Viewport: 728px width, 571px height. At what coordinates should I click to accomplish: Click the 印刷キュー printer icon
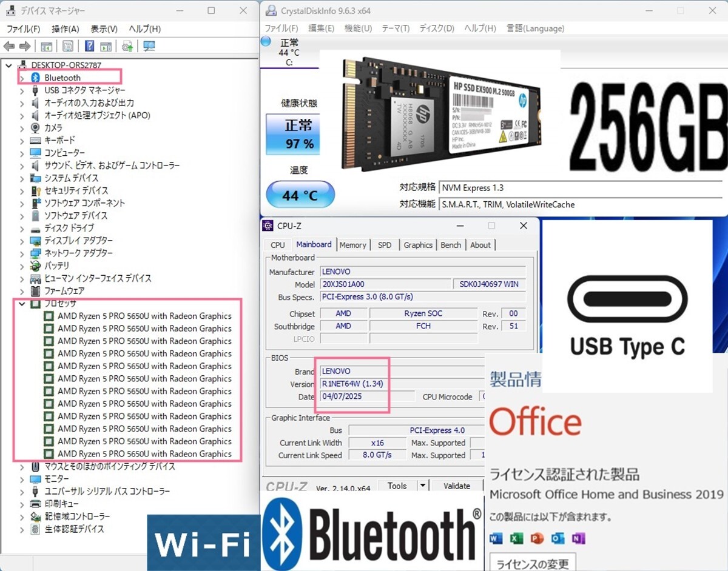[x=36, y=504]
